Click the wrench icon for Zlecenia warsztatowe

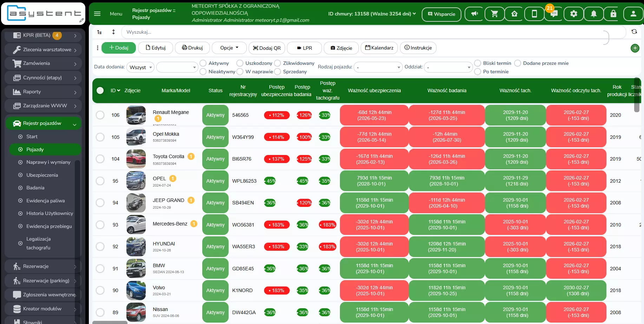[17, 50]
